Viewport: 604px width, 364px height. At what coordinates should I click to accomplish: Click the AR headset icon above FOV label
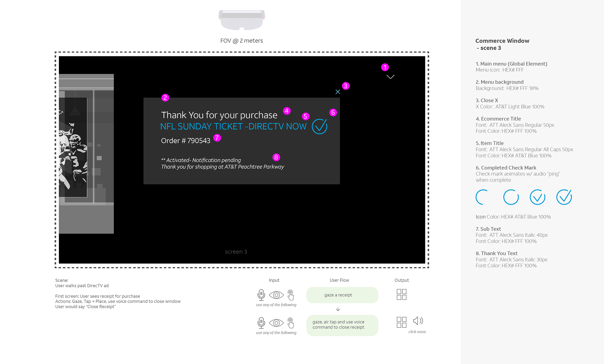click(x=242, y=20)
